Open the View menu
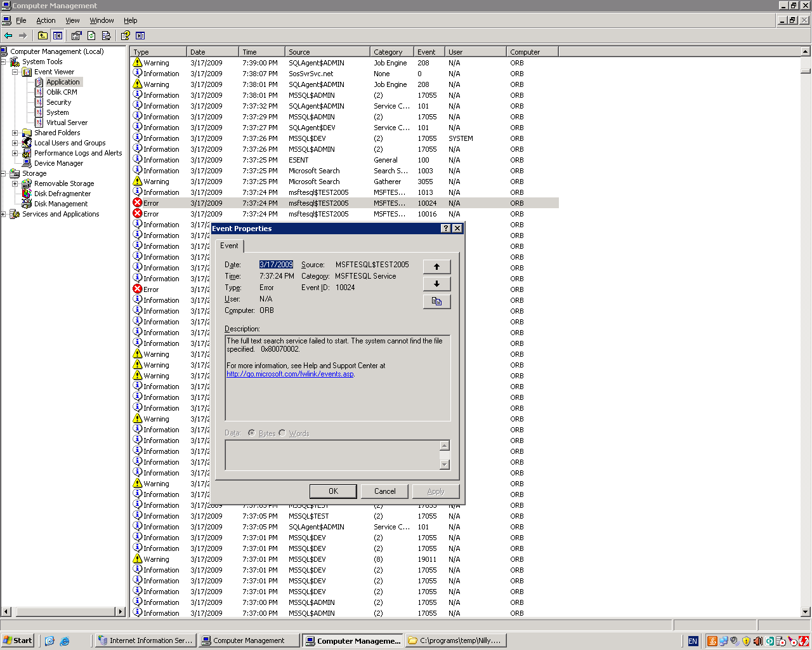Image resolution: width=812 pixels, height=650 pixels. tap(73, 20)
